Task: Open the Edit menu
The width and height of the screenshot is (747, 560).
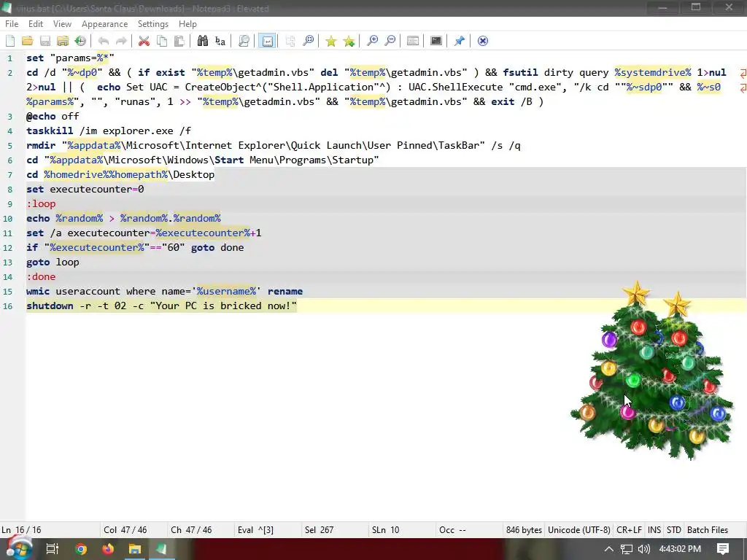Action: click(36, 24)
